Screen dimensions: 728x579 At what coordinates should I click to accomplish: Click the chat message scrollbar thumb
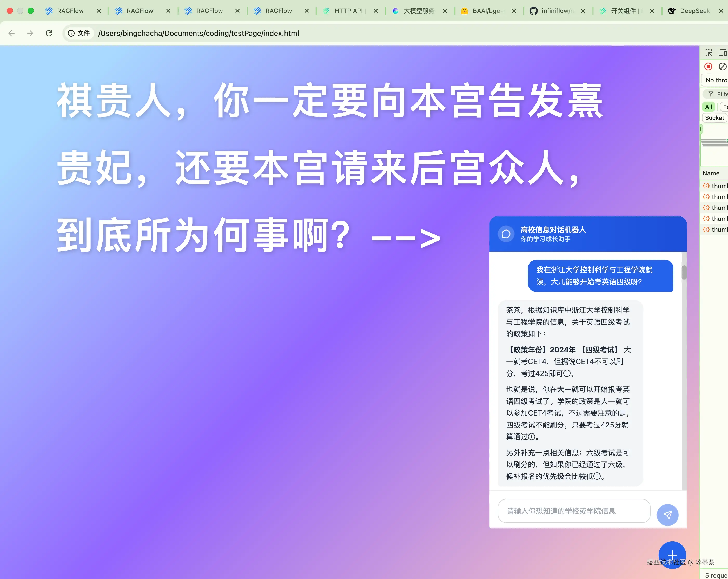(x=684, y=272)
